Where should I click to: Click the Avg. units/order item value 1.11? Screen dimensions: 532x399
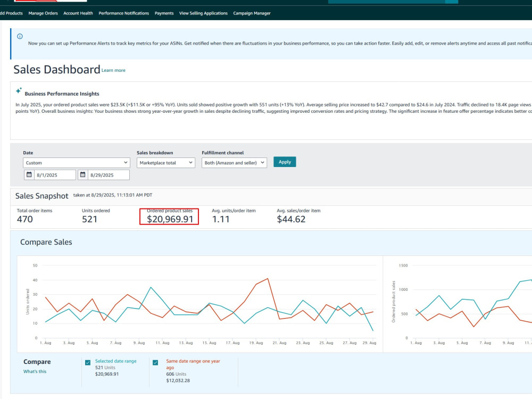pos(221,219)
